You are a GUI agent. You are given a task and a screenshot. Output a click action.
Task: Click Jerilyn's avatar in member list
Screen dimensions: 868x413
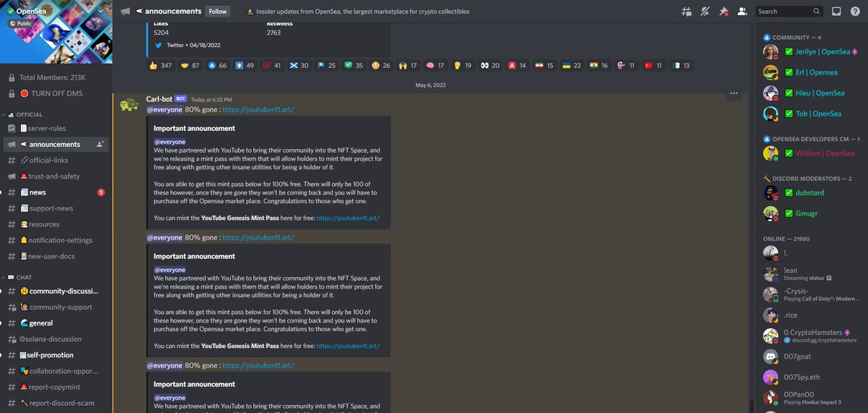(x=771, y=52)
